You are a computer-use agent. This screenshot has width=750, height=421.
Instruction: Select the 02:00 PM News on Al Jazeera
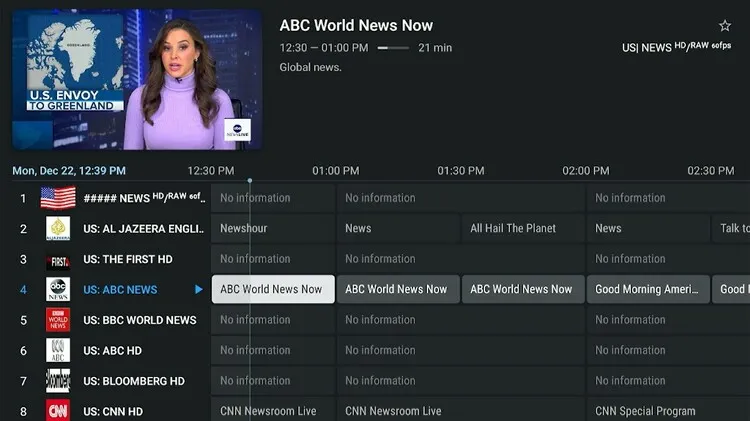tap(648, 228)
